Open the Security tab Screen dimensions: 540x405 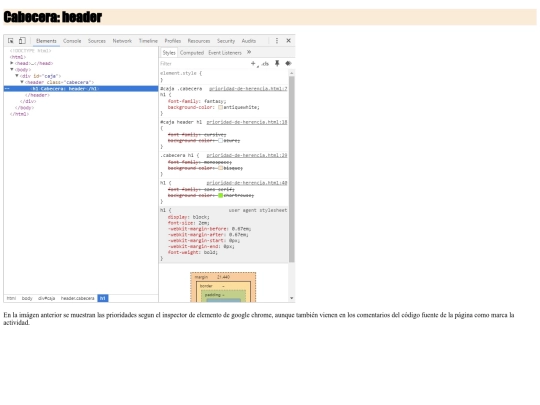coord(226,41)
